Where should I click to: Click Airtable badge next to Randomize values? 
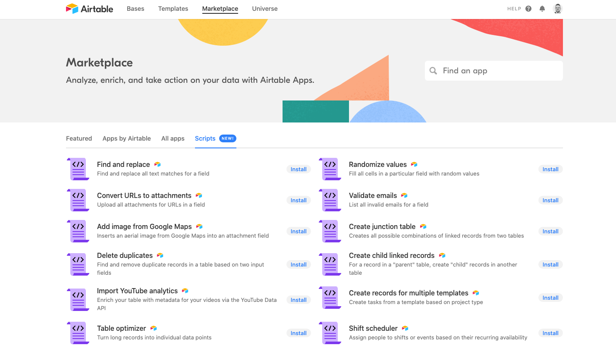pos(414,164)
